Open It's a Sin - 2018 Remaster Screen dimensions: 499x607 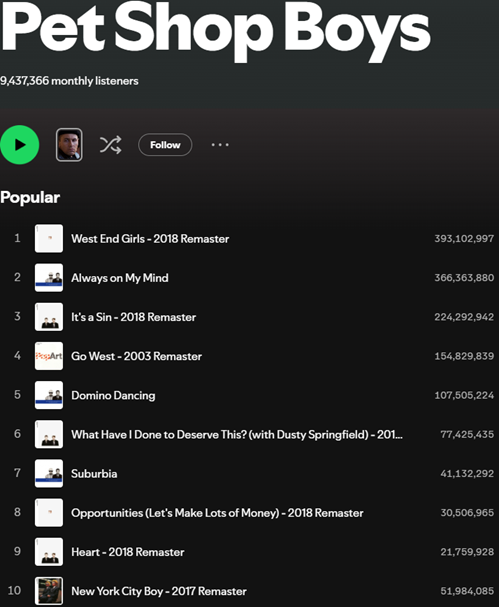point(134,317)
